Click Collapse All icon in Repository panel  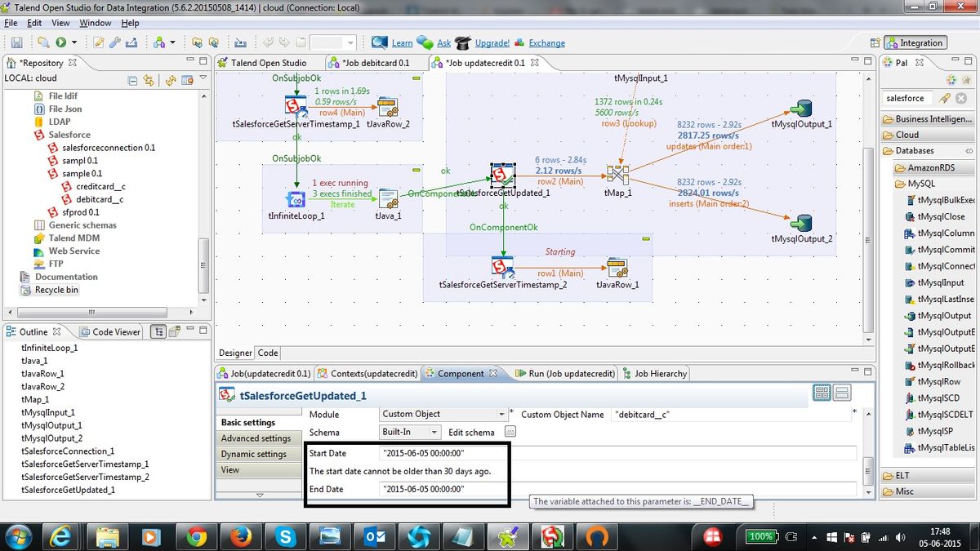pos(133,79)
